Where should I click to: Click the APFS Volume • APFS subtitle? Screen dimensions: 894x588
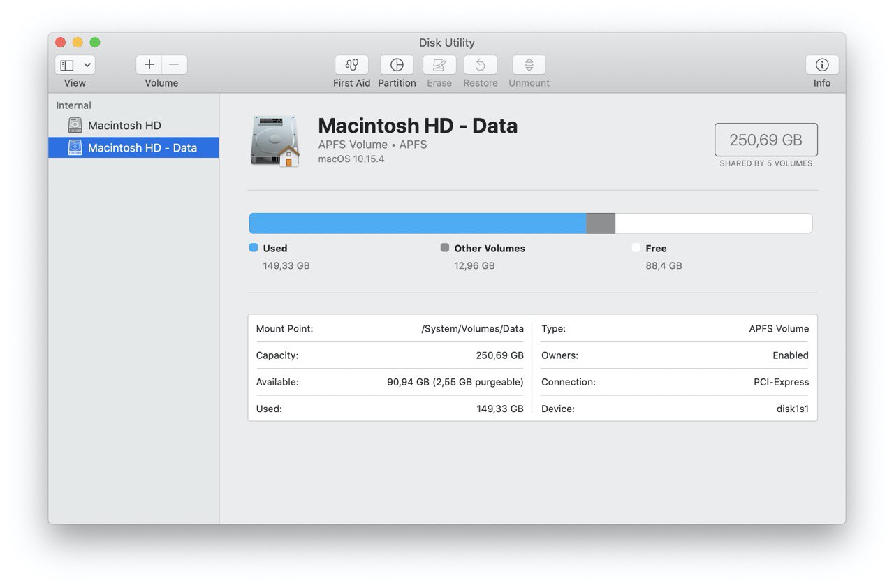click(372, 145)
